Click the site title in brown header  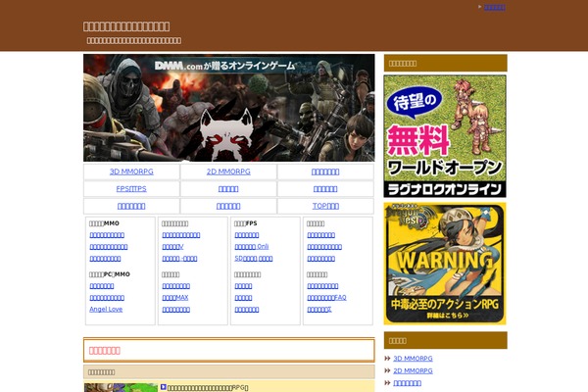coord(126,26)
